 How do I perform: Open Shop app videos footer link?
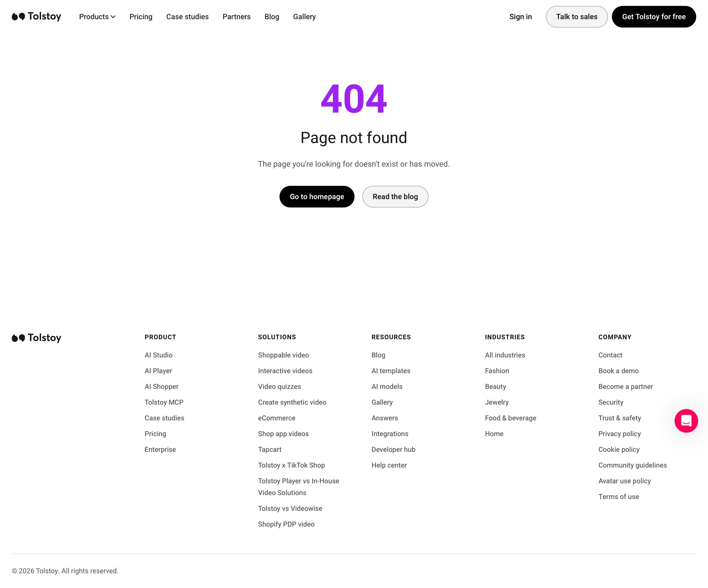coord(283,434)
